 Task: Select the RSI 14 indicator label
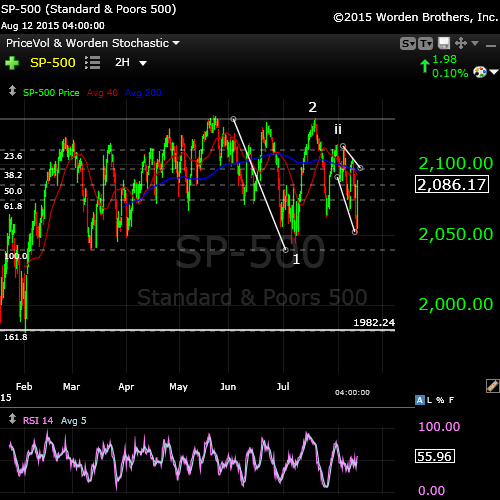[38, 421]
